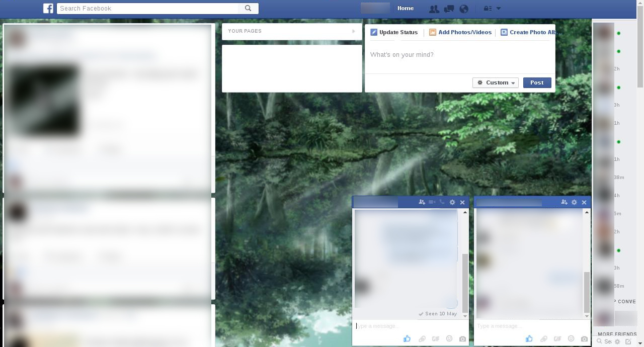Screen dimensions: 644x347
Task: Select the Update Status tab
Action: click(394, 32)
